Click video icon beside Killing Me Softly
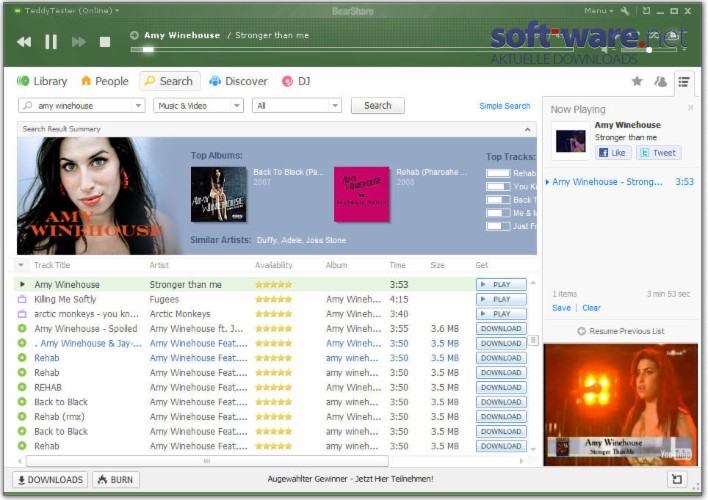The width and height of the screenshot is (708, 500). click(22, 299)
